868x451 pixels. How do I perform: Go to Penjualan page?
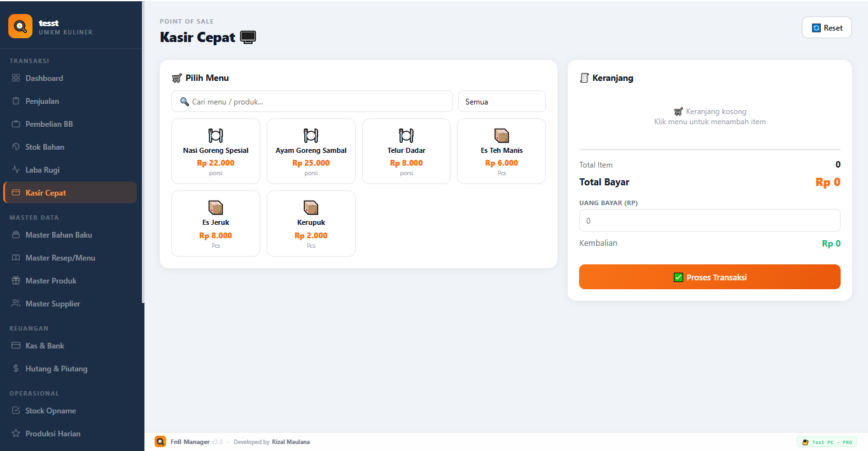[x=70, y=101]
